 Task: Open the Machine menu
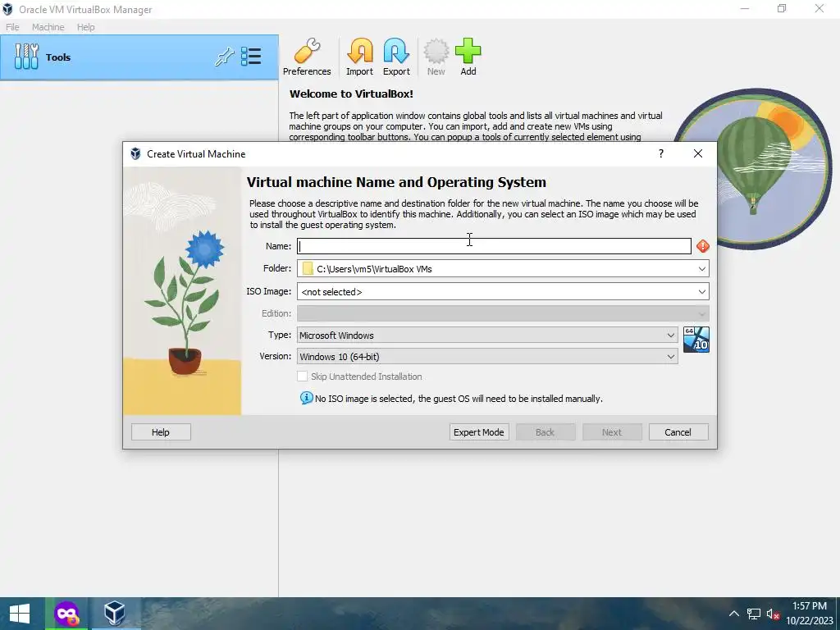pyautogui.click(x=48, y=27)
